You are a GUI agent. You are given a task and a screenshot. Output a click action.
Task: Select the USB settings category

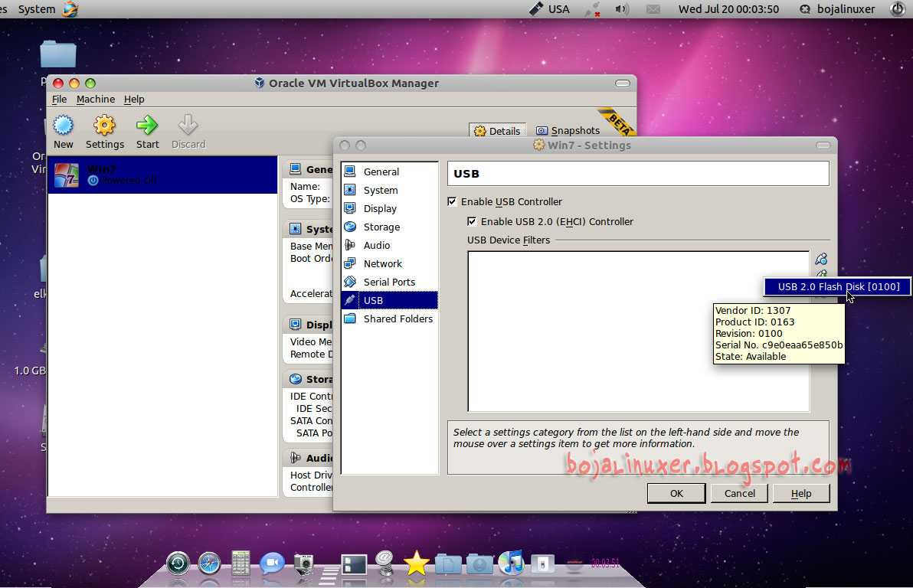pos(389,300)
